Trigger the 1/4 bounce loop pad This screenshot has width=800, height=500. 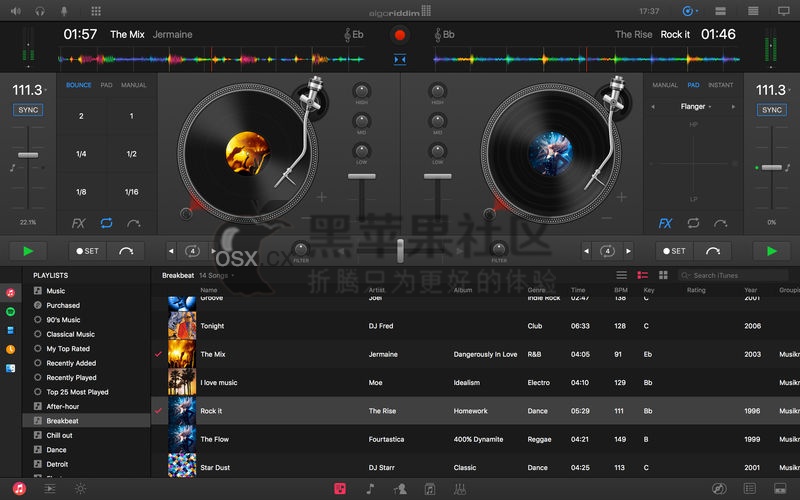(x=81, y=154)
